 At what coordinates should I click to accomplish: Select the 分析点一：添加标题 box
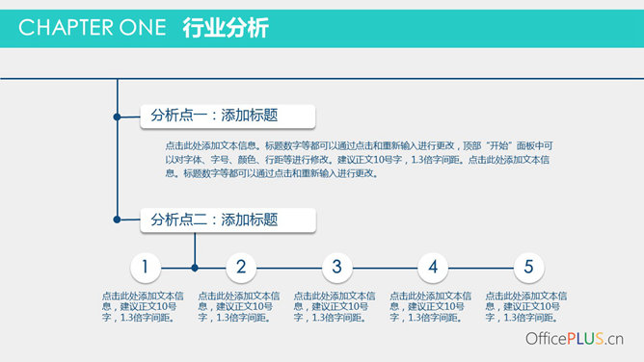pos(228,116)
